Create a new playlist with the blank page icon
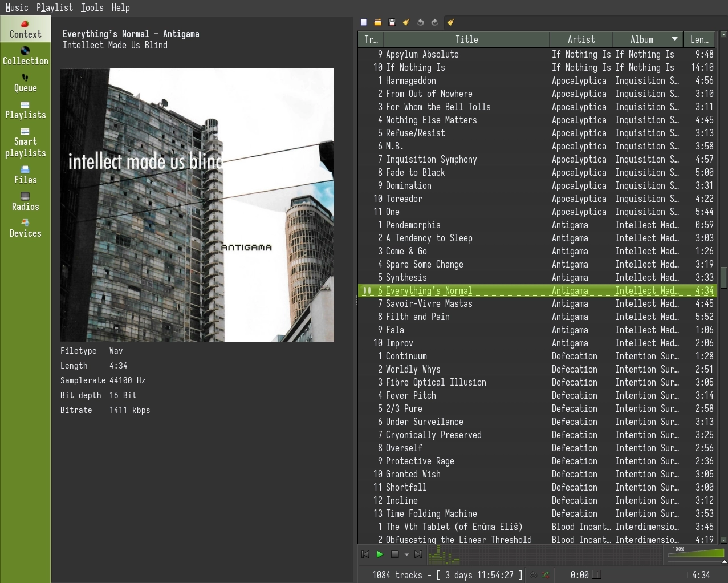Screen dimensions: 728x583 click(x=364, y=22)
